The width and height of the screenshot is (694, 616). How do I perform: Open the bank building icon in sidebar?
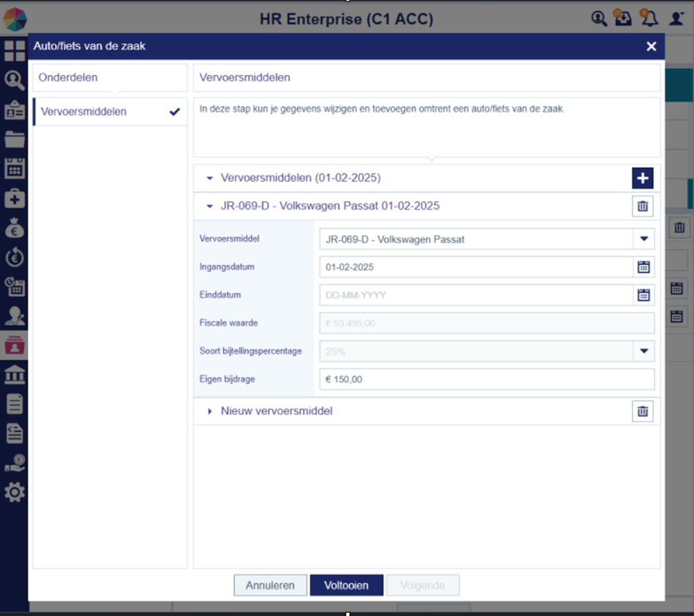(15, 374)
